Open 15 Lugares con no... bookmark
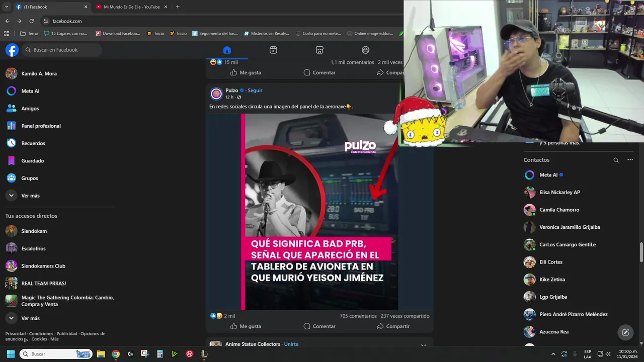Screen dimensions: 644x362 click(65, 34)
